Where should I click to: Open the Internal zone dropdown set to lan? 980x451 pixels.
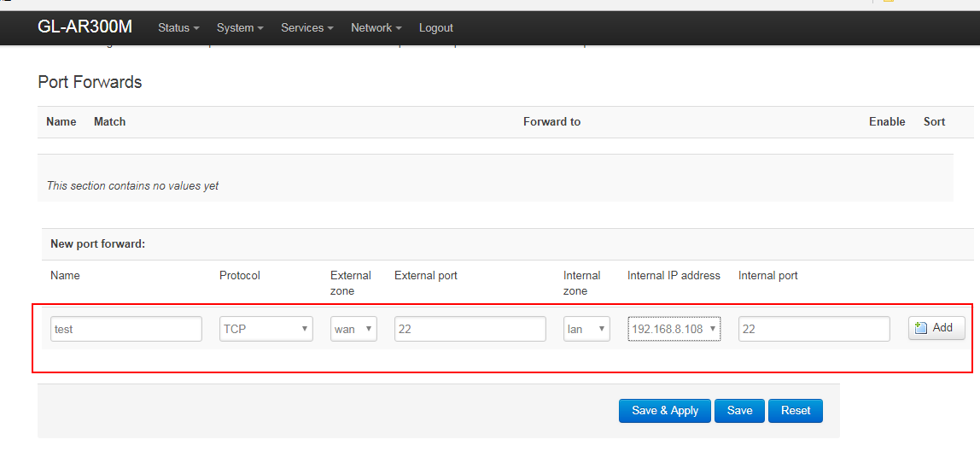586,329
